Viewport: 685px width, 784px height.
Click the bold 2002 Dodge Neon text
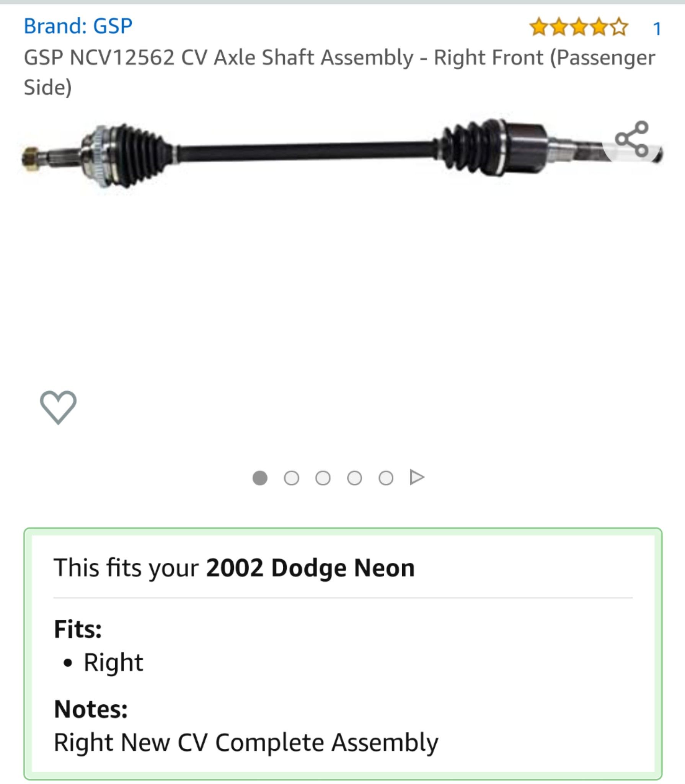pyautogui.click(x=310, y=567)
